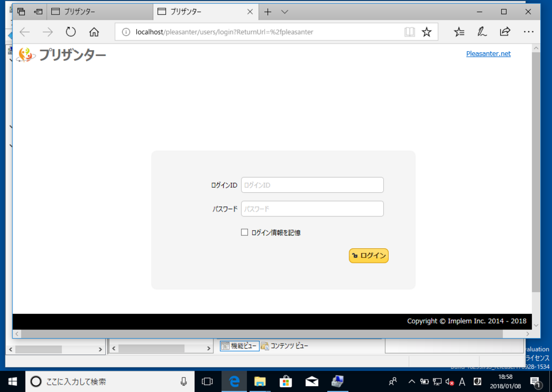Share this page icon
552x392 pixels.
pyautogui.click(x=505, y=32)
